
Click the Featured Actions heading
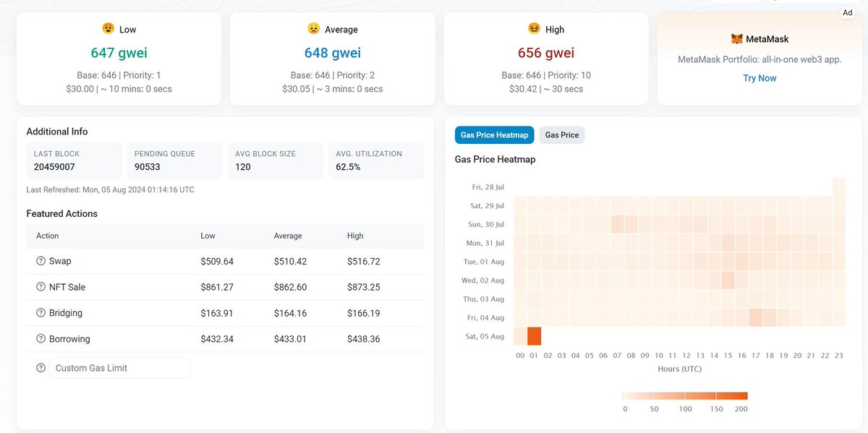[x=61, y=214]
